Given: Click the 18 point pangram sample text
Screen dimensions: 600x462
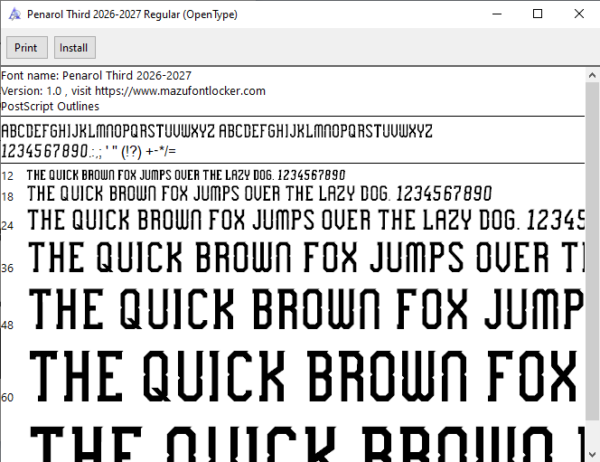Looking at the screenshot, I should (259, 194).
